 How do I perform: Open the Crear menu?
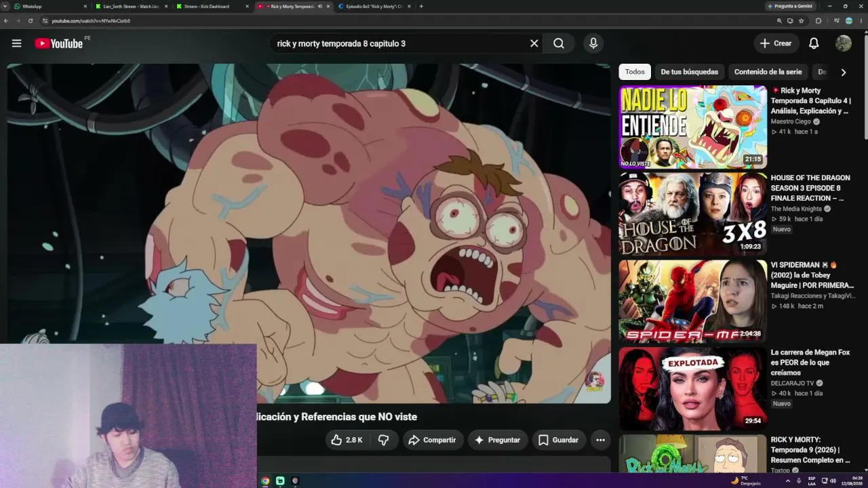(x=776, y=43)
